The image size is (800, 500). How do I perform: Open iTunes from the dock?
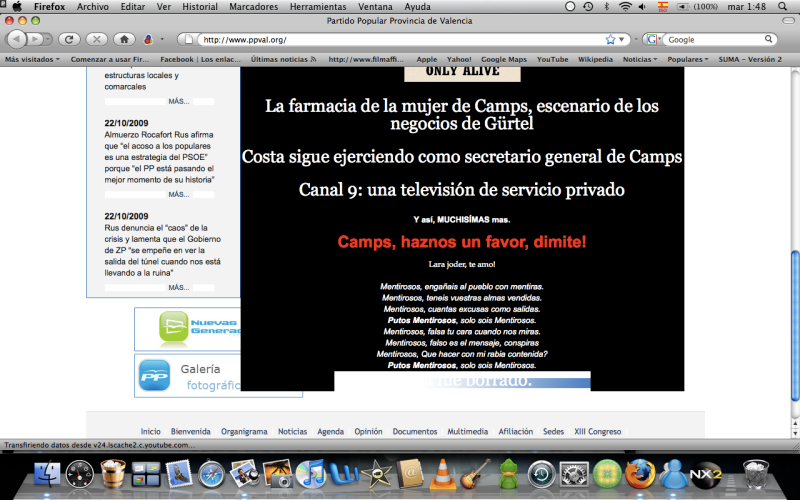click(313, 472)
